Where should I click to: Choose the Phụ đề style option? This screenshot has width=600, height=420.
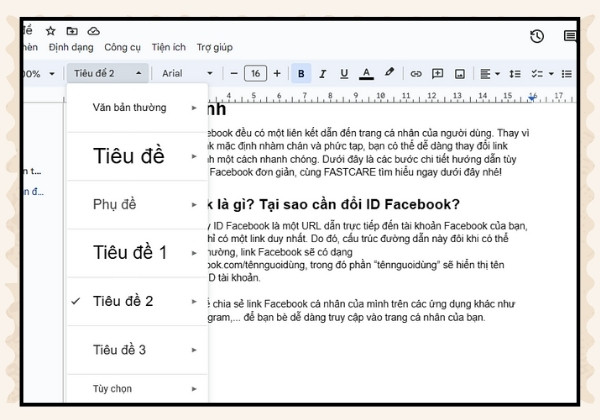click(137, 205)
